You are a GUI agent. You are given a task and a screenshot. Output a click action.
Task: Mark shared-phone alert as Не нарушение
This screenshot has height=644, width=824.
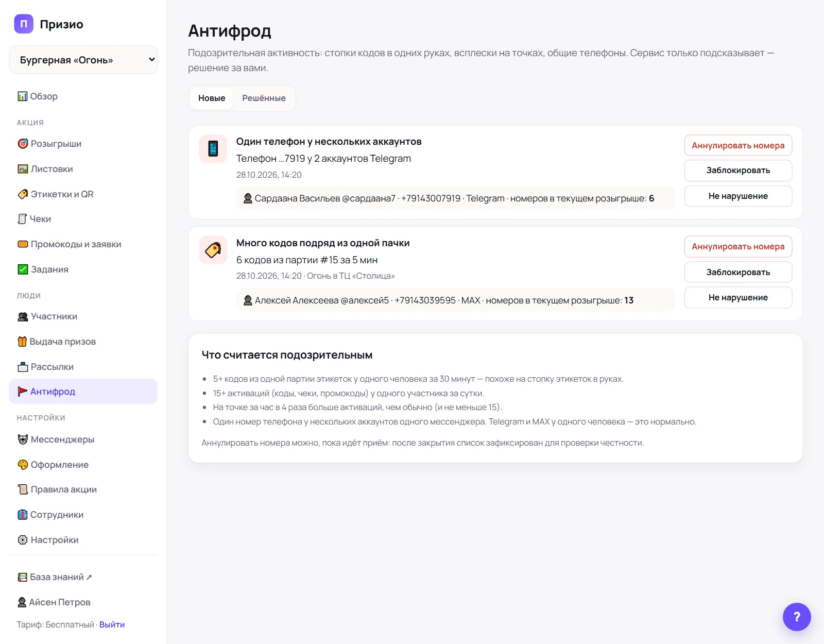click(738, 196)
